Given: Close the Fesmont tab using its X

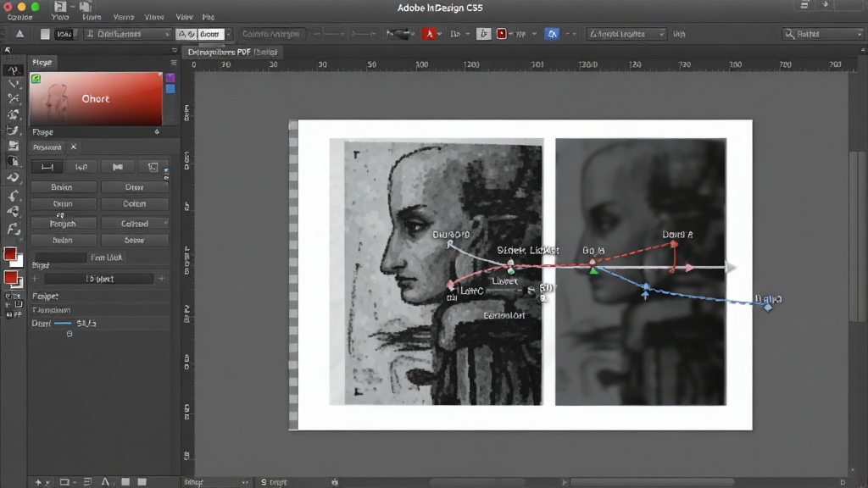Looking at the screenshot, I should click(x=74, y=147).
